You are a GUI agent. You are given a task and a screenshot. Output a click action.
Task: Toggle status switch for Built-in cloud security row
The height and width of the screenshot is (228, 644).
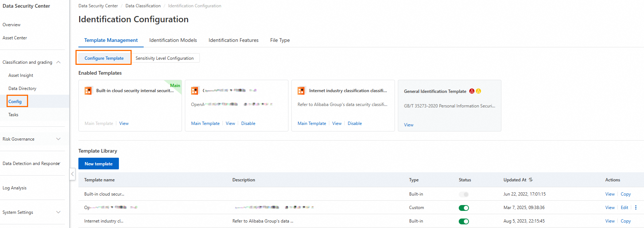click(463, 194)
